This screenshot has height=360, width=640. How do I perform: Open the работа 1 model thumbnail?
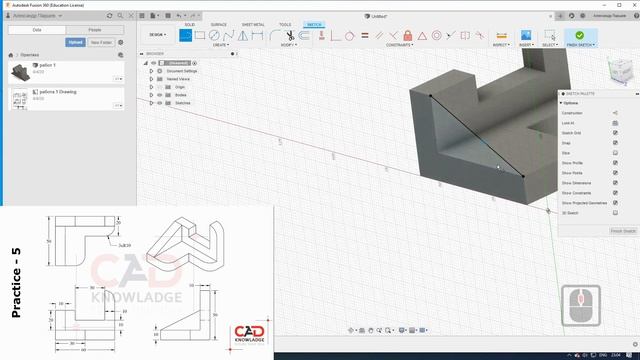point(20,73)
